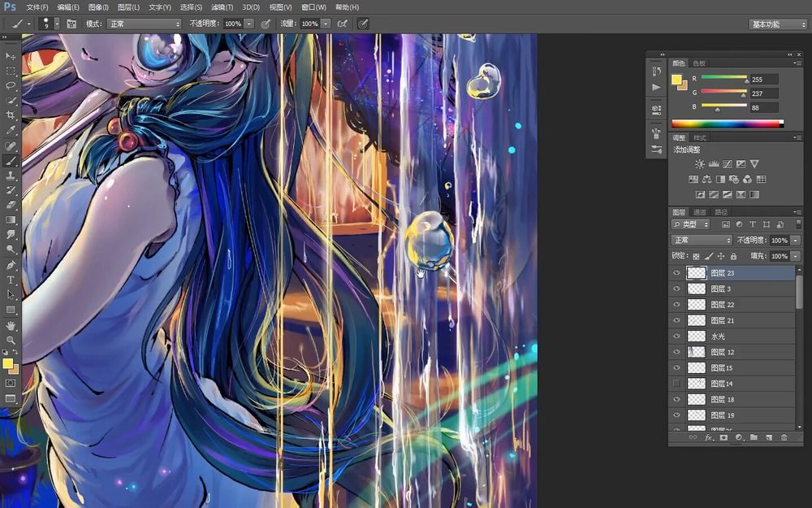812x508 pixels.
Task: Hide layer 图层 21
Action: (676, 320)
